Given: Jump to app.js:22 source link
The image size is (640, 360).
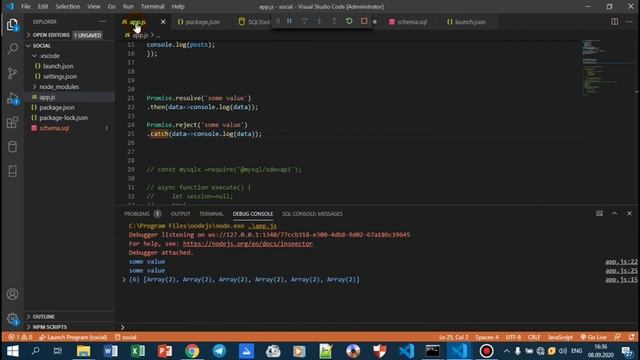Looking at the screenshot, I should [621, 262].
